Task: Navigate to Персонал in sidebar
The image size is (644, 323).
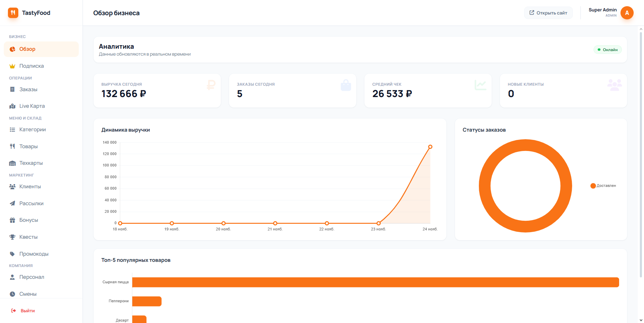Action: (32, 277)
